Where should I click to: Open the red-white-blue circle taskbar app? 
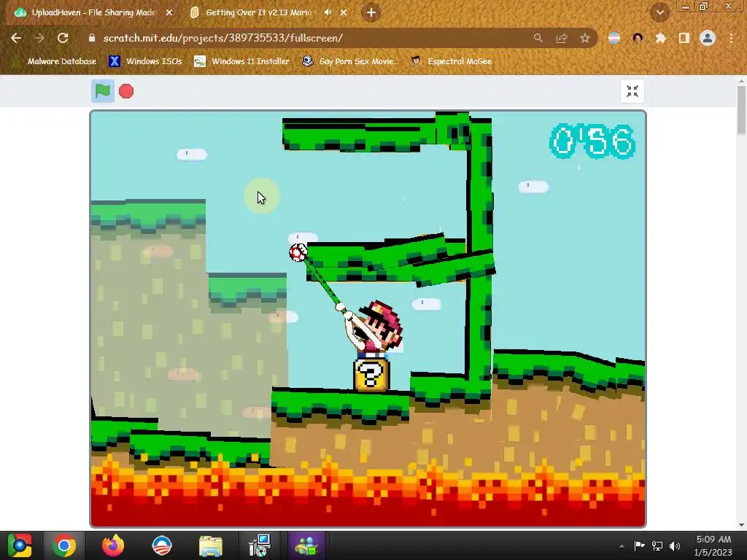[x=162, y=545]
